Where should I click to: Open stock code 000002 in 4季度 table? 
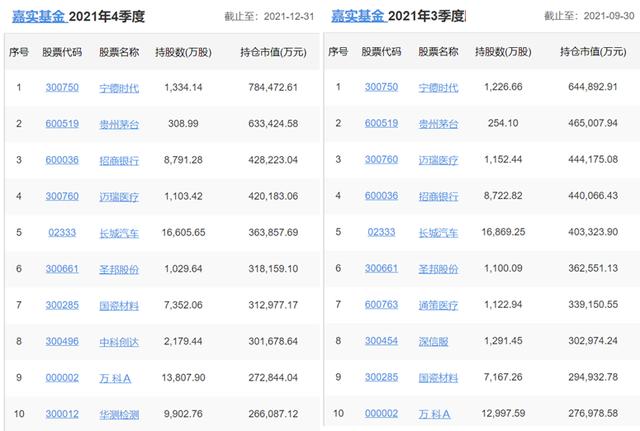coord(62,378)
